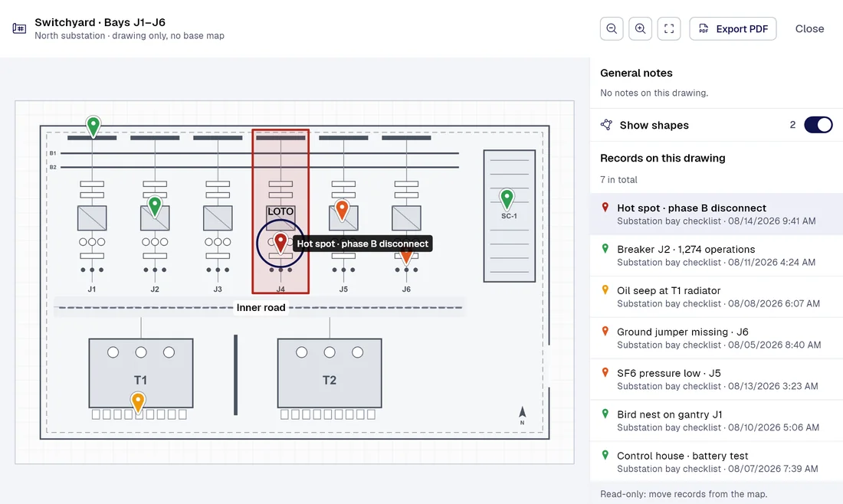Click the green pin icon in Breaker J2 row

click(605, 249)
